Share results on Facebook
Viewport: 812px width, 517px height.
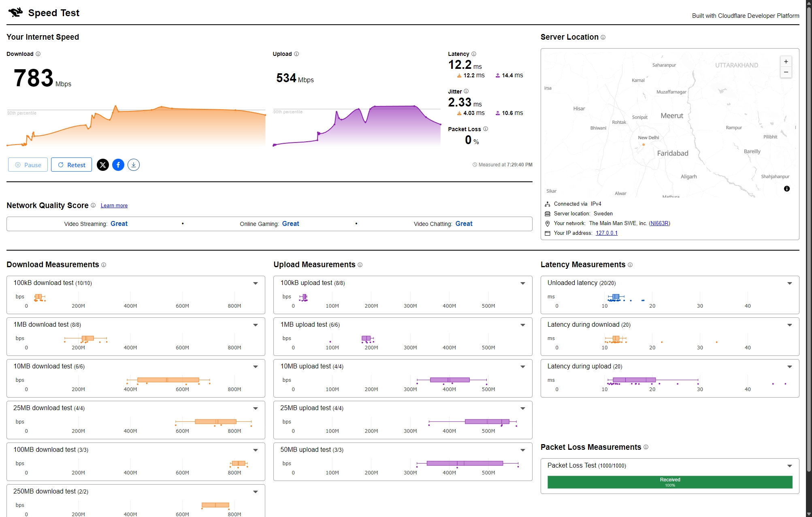tap(118, 165)
